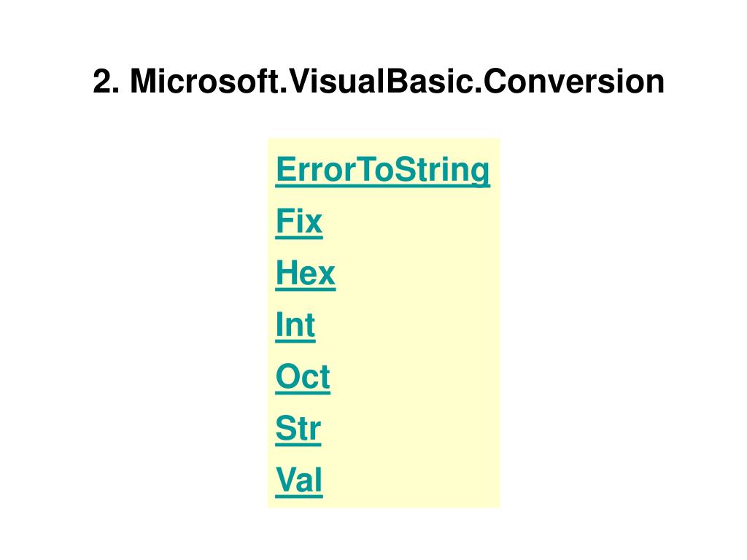Click the capital V of Val
This screenshot has width=747, height=560.
coord(287,480)
